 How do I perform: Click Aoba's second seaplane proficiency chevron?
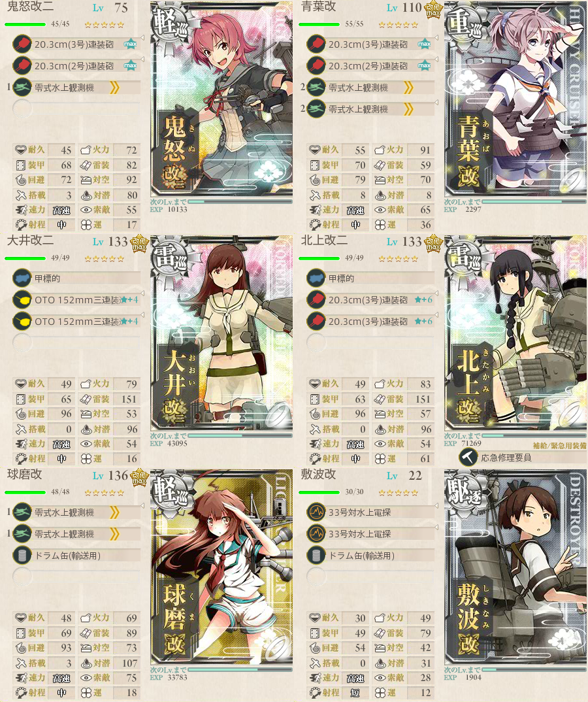pos(408,109)
